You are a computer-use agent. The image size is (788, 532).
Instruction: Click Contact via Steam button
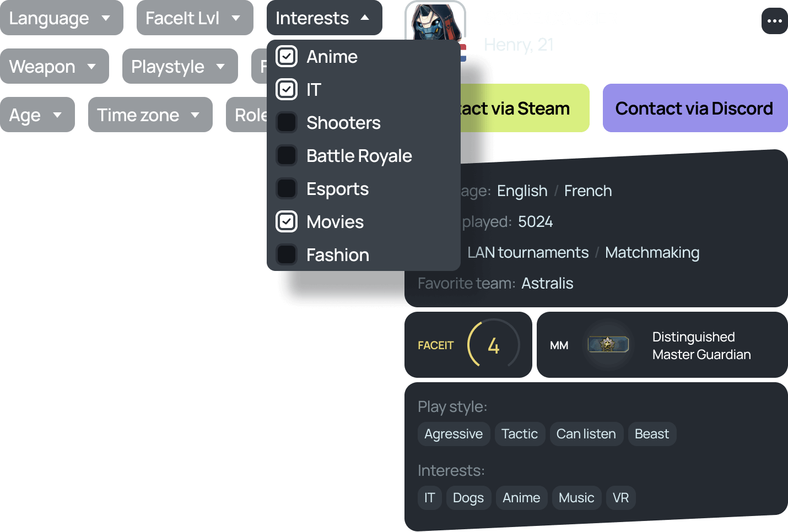tap(525, 108)
